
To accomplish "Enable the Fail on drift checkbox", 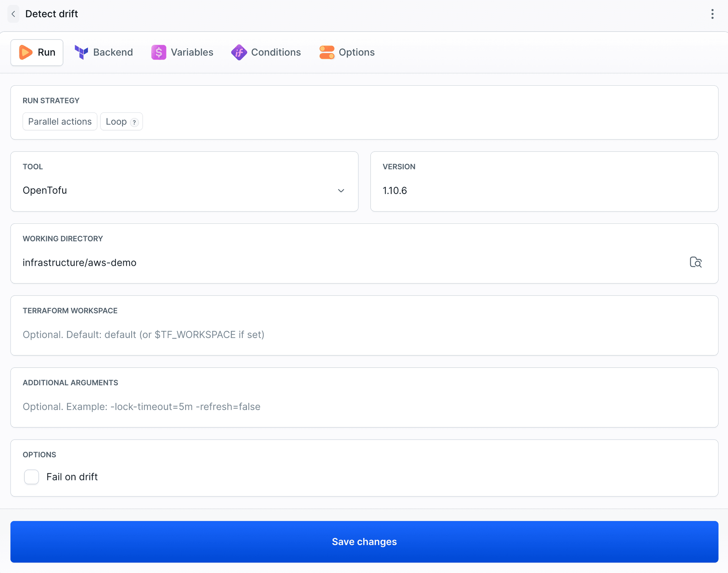I will click(x=31, y=477).
